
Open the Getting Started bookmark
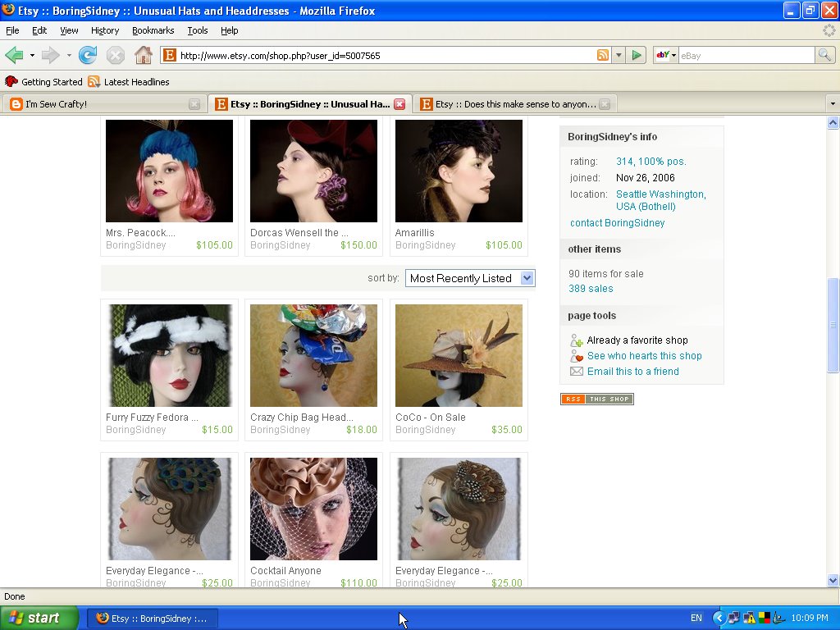click(x=44, y=82)
